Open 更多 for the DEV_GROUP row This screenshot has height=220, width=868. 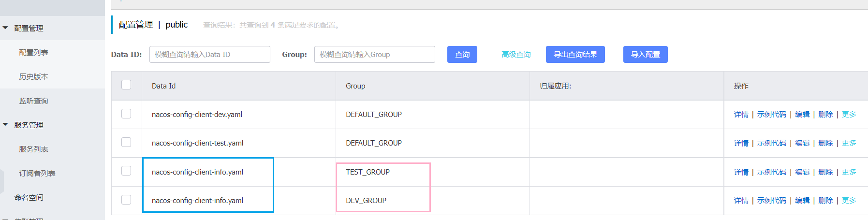(x=849, y=201)
